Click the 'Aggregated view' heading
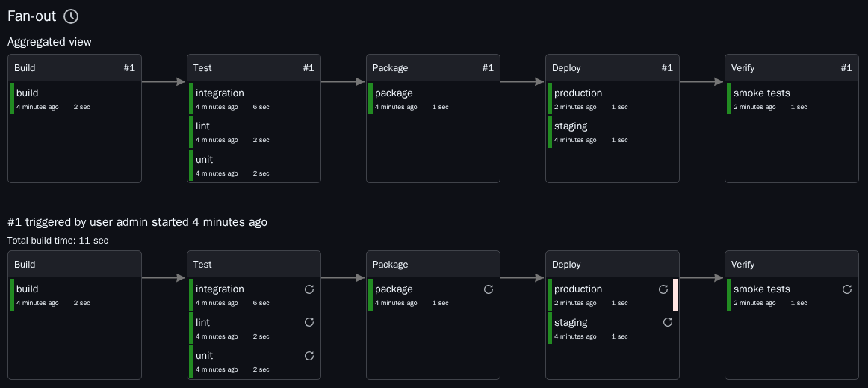Viewport: 868px width, 388px height. [49, 42]
